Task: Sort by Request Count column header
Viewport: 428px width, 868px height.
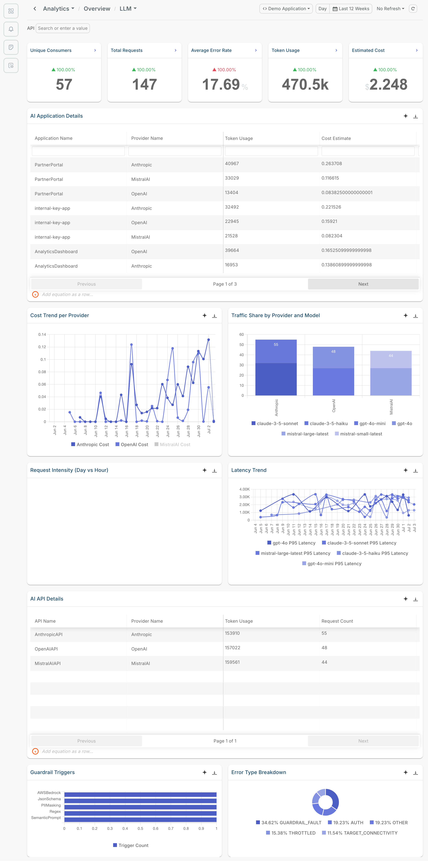Action: [337, 621]
